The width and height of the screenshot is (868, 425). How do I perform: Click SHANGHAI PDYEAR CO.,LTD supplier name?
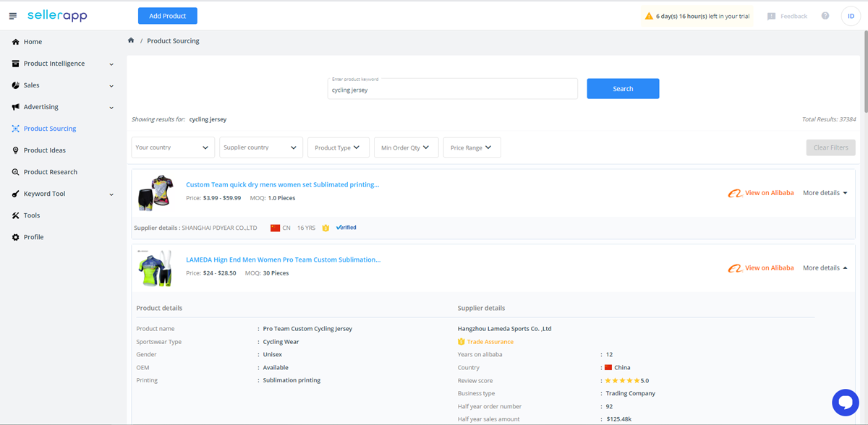tap(219, 228)
